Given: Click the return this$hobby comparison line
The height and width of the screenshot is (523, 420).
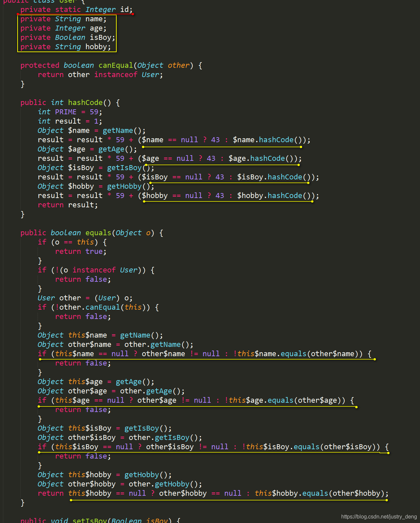Looking at the screenshot, I should click(213, 493).
